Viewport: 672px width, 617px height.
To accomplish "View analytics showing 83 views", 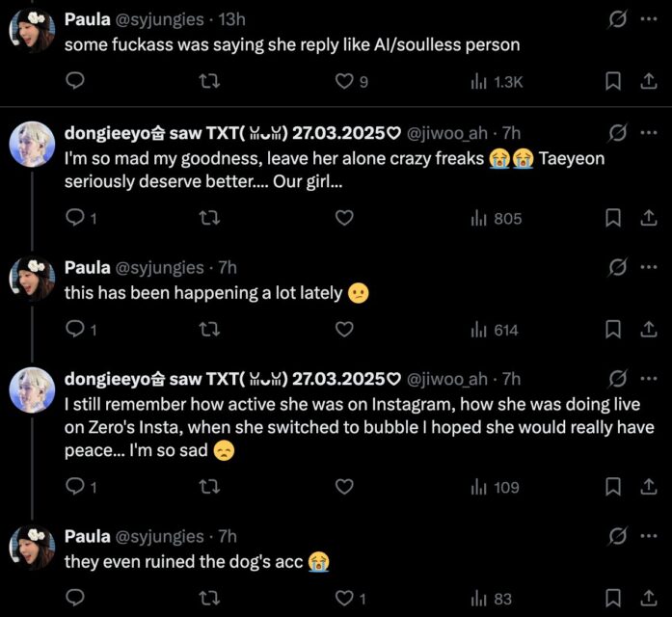I will coord(494,599).
